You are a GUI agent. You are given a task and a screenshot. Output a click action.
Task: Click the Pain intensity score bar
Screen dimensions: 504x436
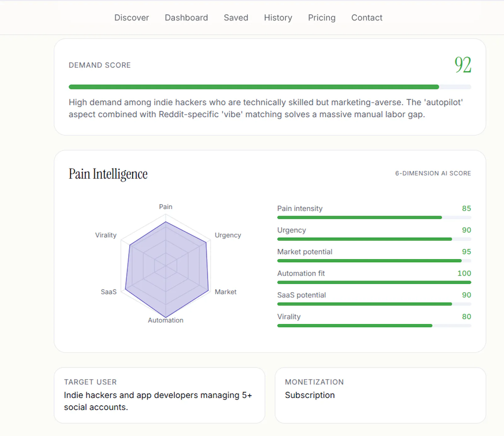pos(374,218)
